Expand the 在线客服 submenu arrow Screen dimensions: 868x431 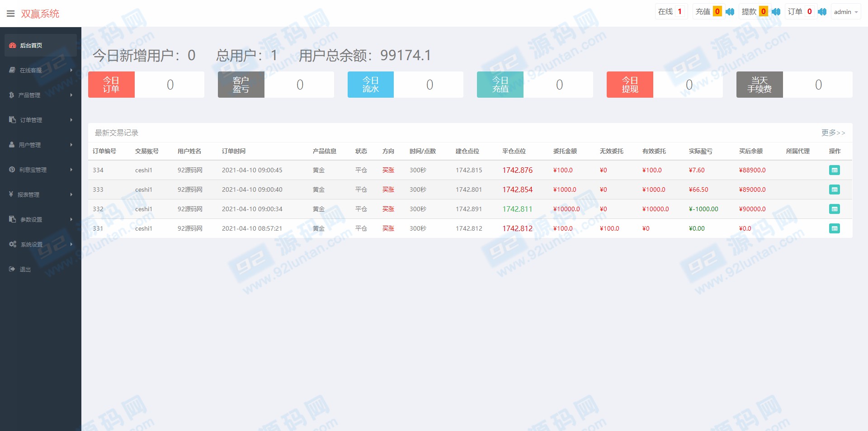click(x=71, y=70)
